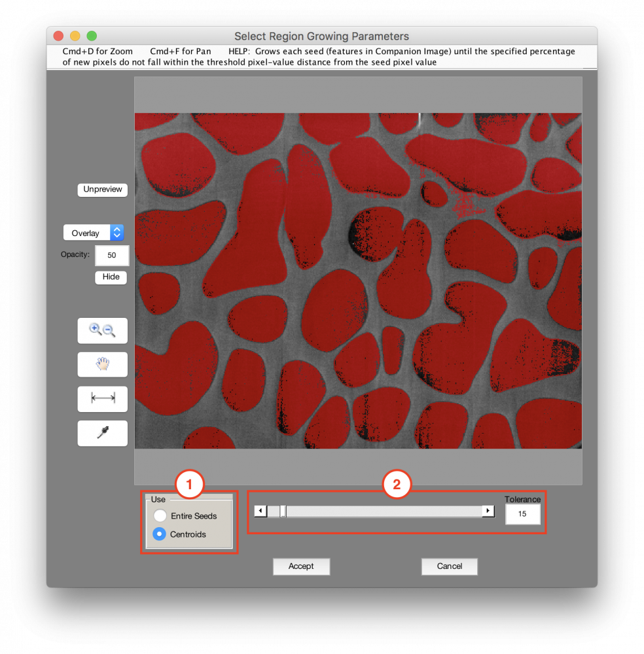
Task: Click the red overlay preview image
Action: coord(358,281)
